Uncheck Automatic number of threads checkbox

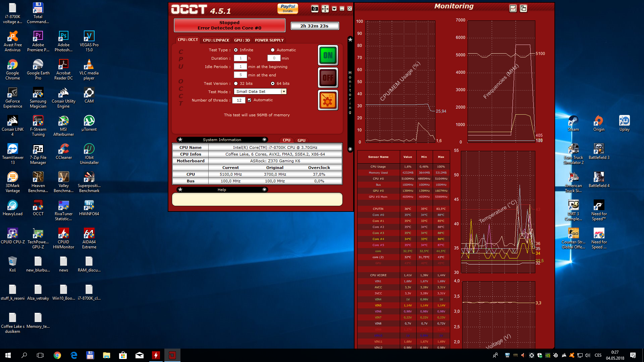[x=249, y=100]
